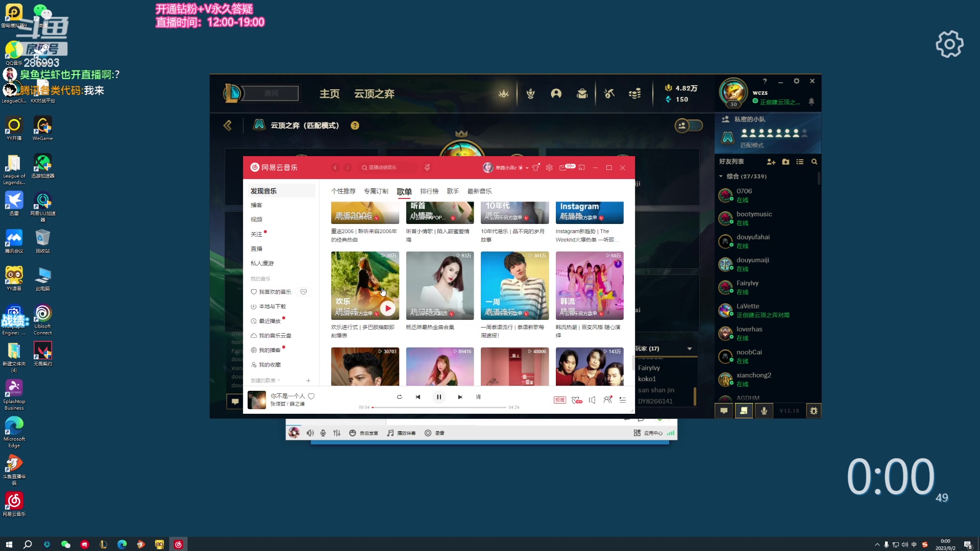
Task: Open the loot crafting hammer icon in LoL client
Action: coord(609,93)
